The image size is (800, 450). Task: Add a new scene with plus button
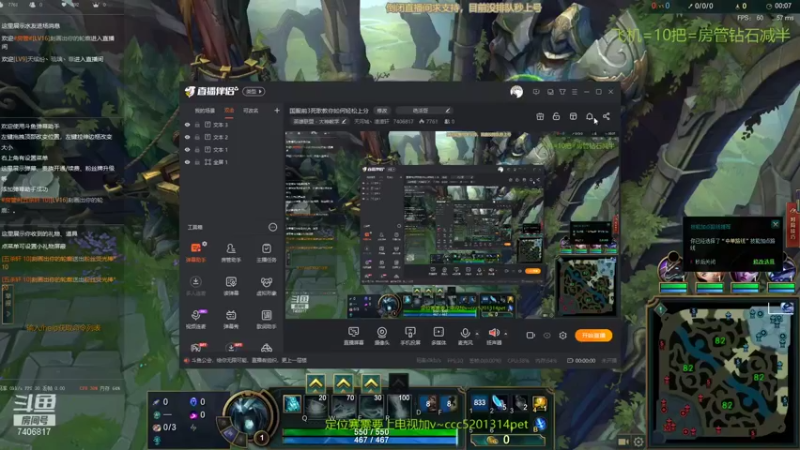click(x=277, y=110)
